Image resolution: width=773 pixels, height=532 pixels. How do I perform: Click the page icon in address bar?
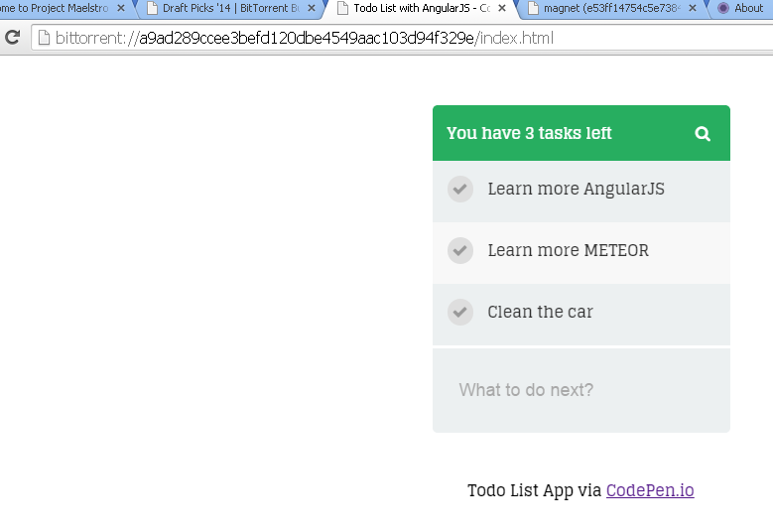tap(44, 39)
